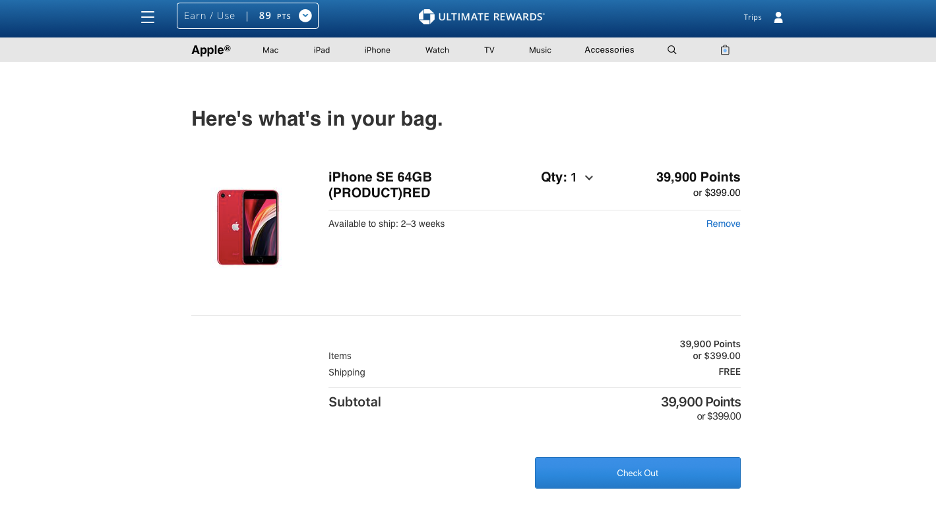The height and width of the screenshot is (510, 936).
Task: Browse the Accessories category
Action: 609,50
